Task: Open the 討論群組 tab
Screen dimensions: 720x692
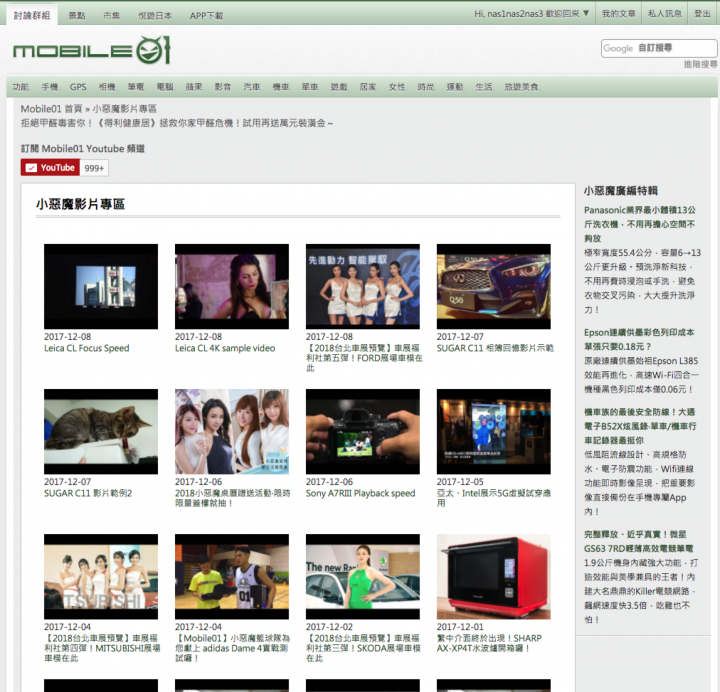Action: [32, 16]
